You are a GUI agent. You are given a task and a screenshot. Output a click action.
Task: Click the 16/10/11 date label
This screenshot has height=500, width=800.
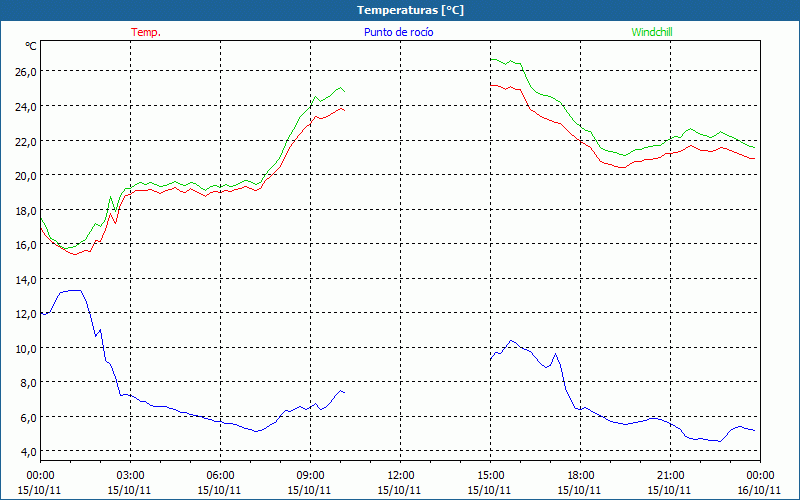click(759, 490)
